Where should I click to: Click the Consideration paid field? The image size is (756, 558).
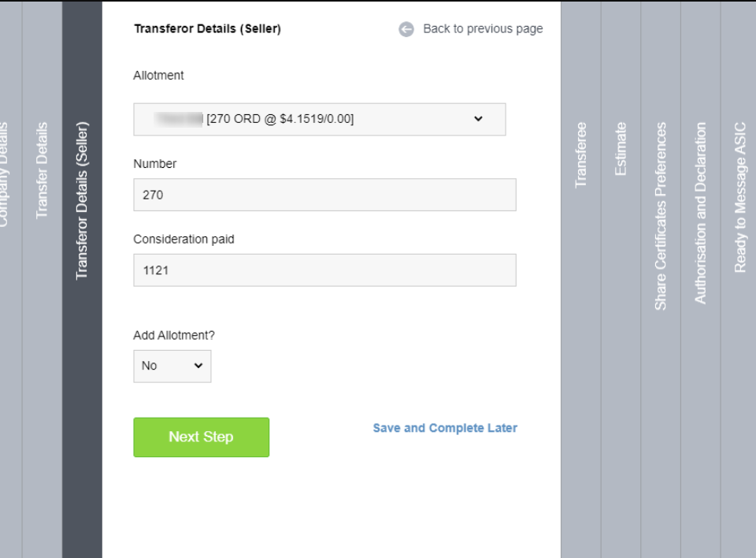pos(324,270)
